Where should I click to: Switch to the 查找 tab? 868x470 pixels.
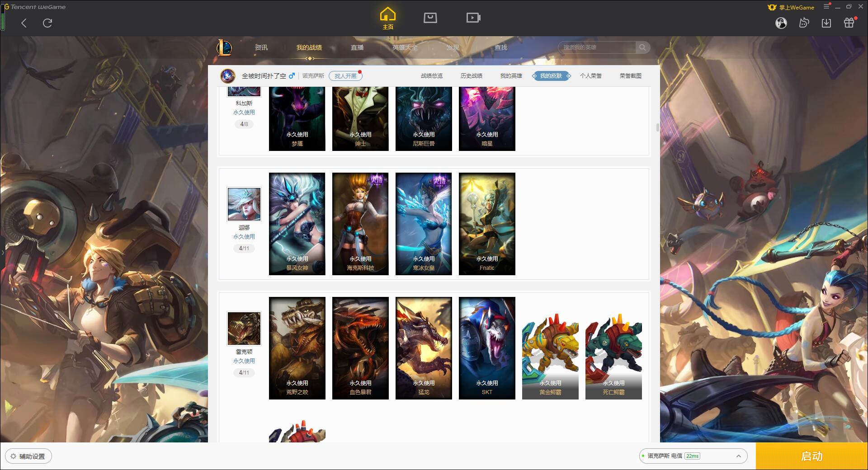(501, 47)
